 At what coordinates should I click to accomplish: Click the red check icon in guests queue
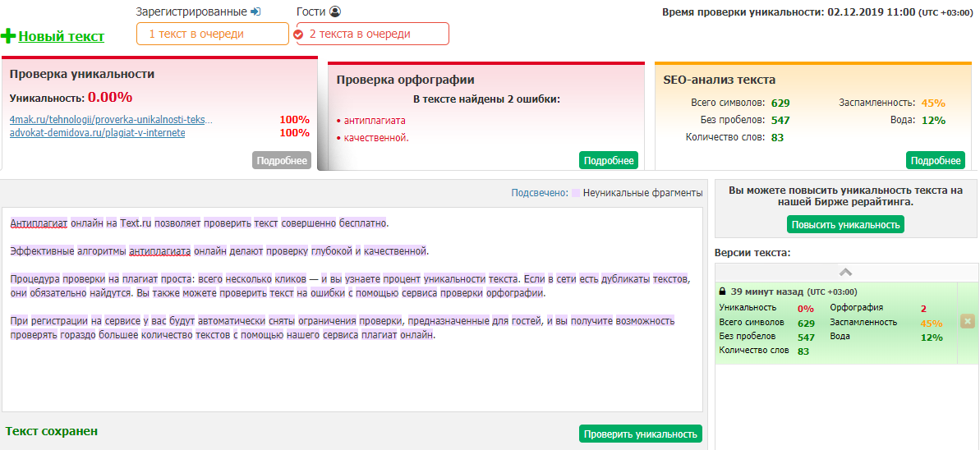click(298, 34)
